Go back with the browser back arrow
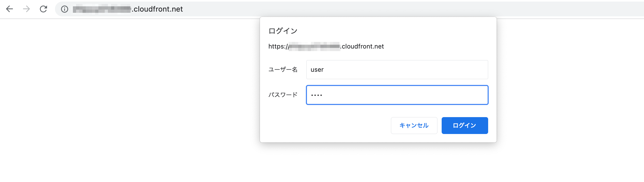The image size is (644, 182). [10, 9]
